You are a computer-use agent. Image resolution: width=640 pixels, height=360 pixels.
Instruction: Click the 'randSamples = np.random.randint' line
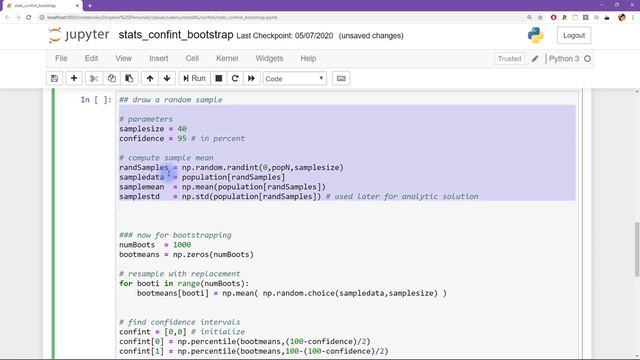[x=231, y=167]
